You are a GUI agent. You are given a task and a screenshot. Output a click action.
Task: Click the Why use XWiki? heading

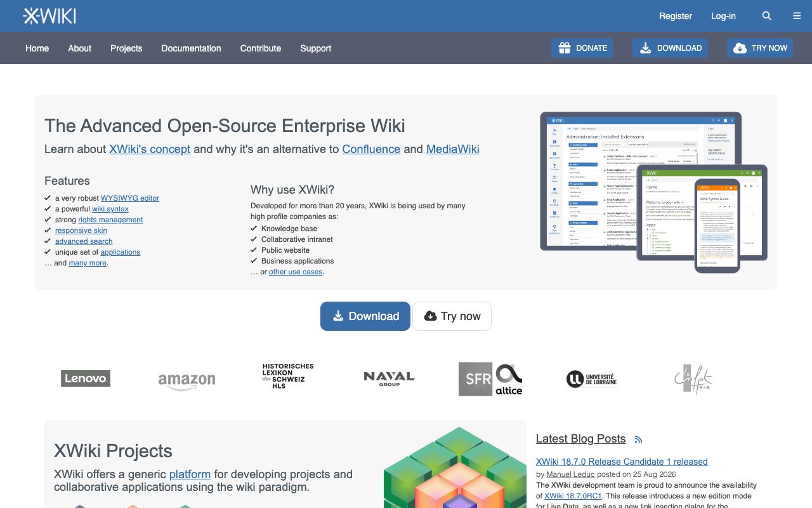pos(292,189)
